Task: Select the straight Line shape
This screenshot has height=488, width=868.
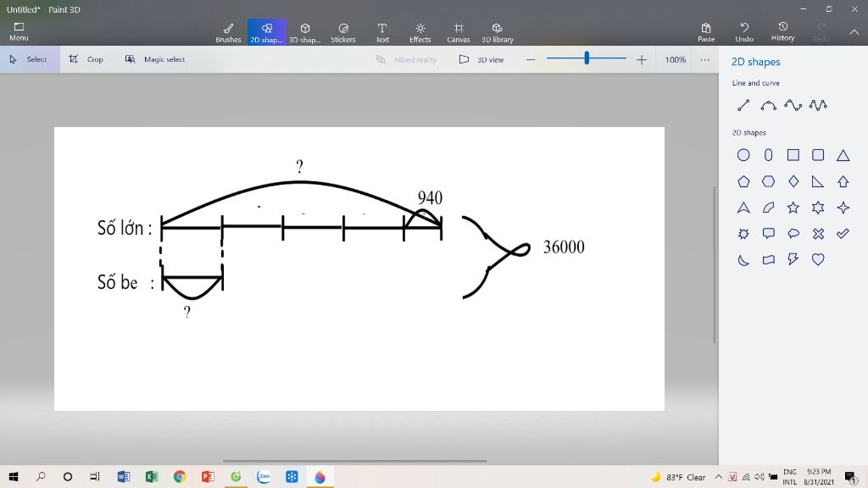Action: tap(743, 105)
